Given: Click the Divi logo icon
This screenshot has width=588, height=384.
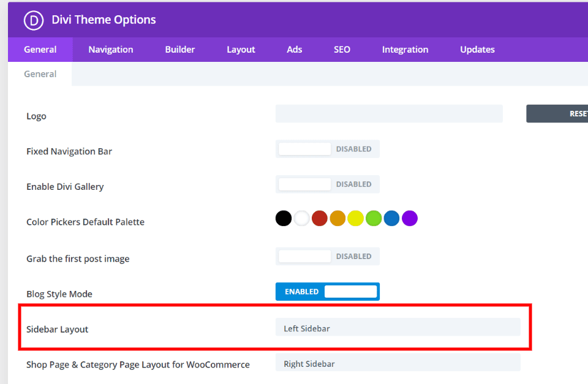Looking at the screenshot, I should pos(33,20).
